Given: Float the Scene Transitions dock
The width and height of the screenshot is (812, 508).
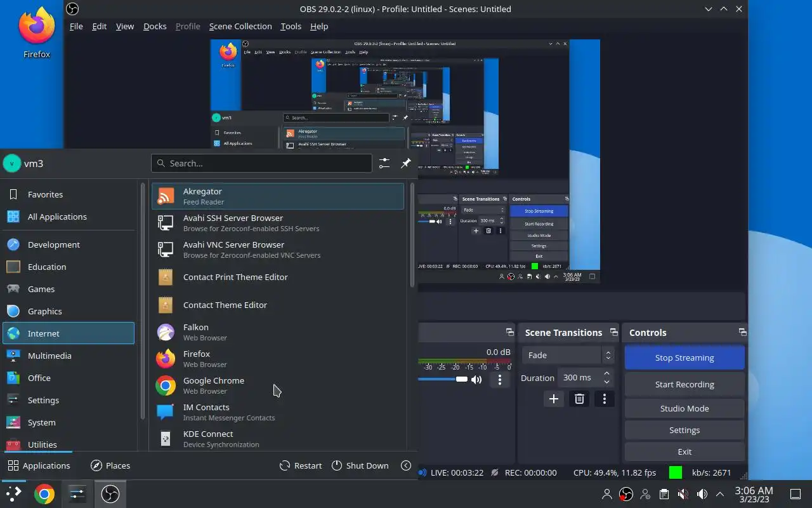Looking at the screenshot, I should [613, 332].
